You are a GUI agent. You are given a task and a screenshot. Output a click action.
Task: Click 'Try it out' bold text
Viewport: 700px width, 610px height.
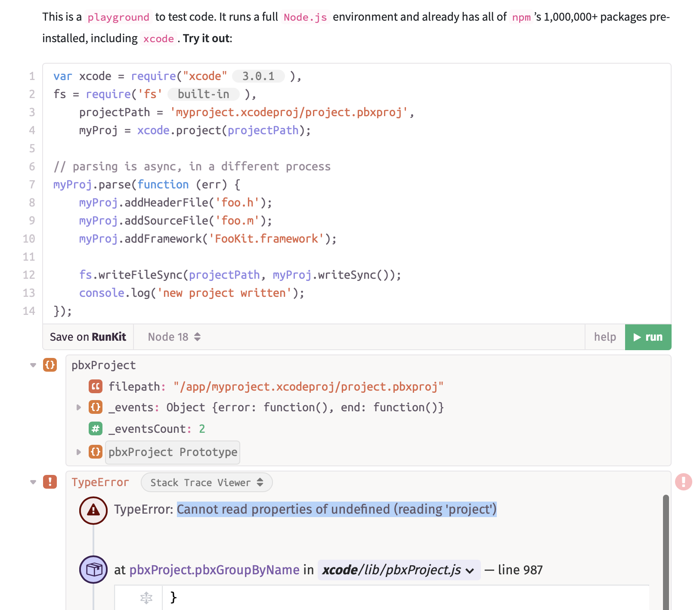pos(206,38)
